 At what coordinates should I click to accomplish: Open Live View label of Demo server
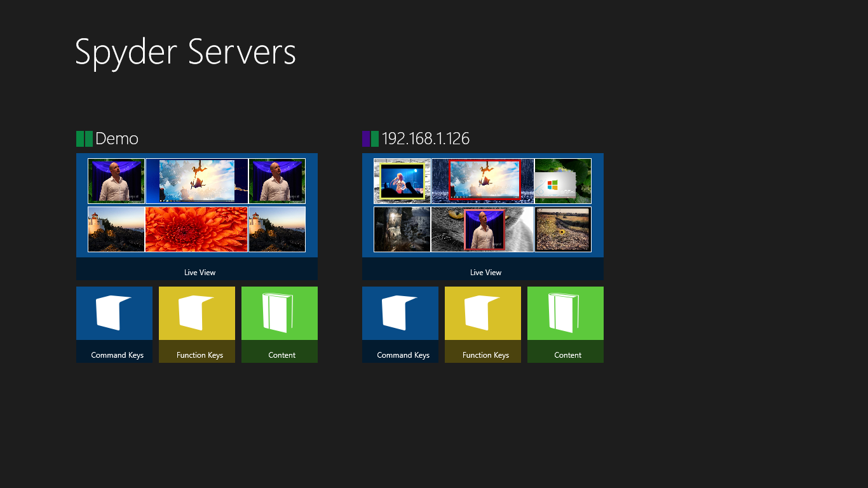[x=200, y=272]
